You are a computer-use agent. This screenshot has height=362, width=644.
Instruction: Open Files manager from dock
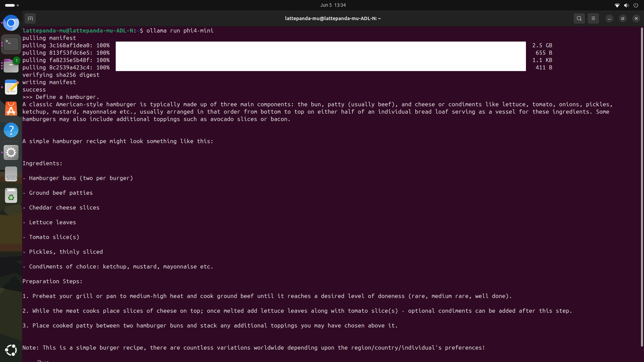(11, 66)
